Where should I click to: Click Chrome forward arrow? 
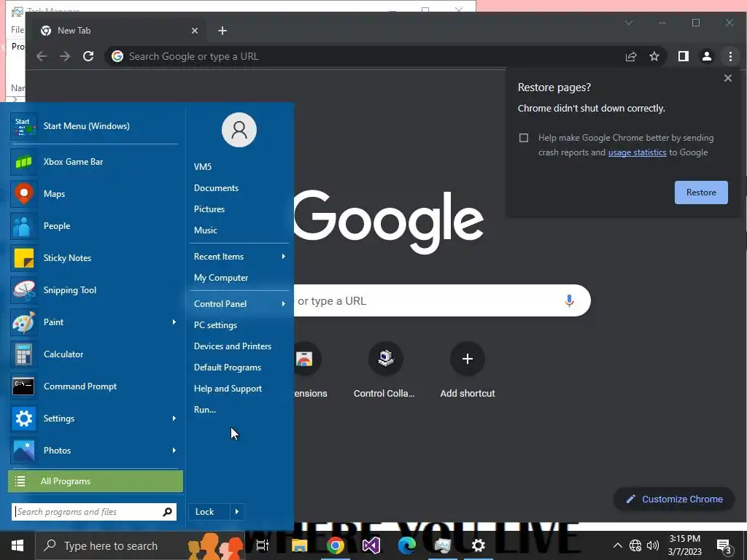point(65,56)
